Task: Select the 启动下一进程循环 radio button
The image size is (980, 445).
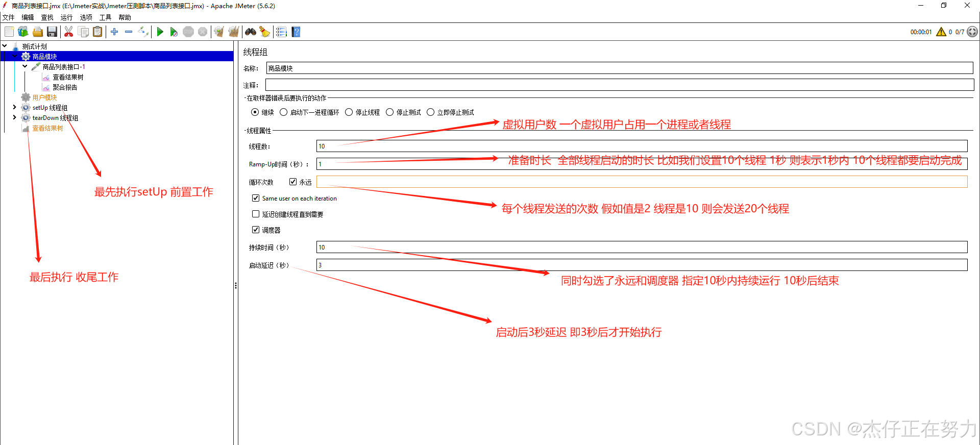Action: (283, 112)
